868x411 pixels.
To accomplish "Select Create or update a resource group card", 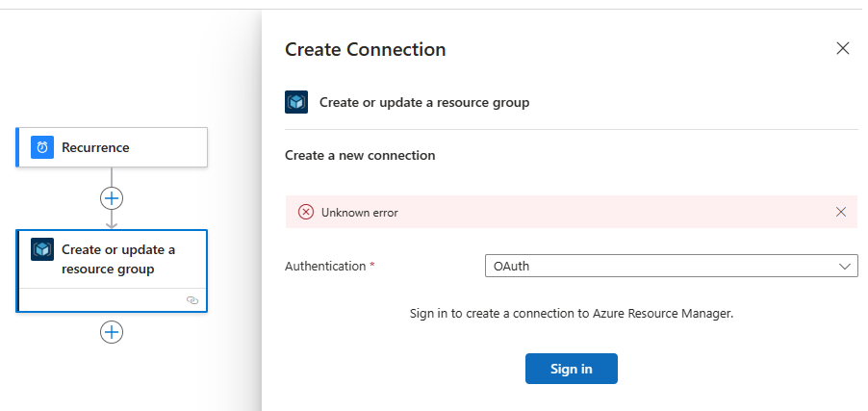I will [112, 270].
